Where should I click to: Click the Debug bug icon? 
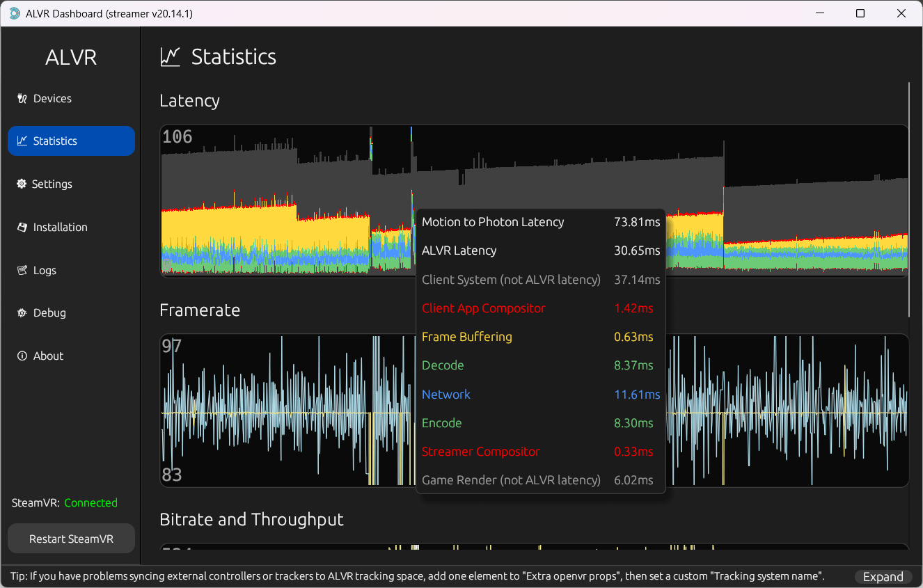pyautogui.click(x=22, y=313)
